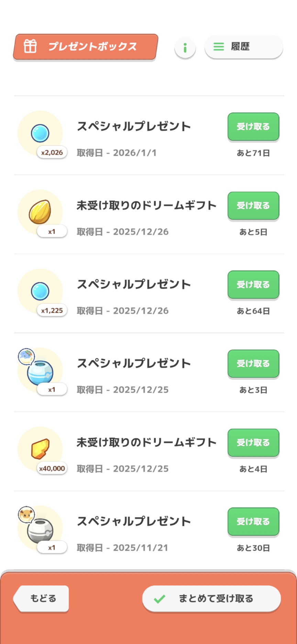Tap the gift box icon in header
This screenshot has height=644, width=297.
(x=30, y=46)
